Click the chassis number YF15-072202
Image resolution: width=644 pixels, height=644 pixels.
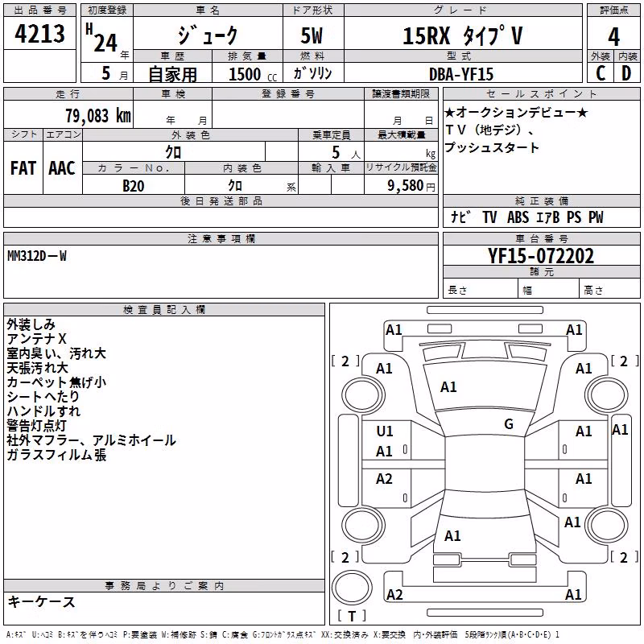(541, 256)
